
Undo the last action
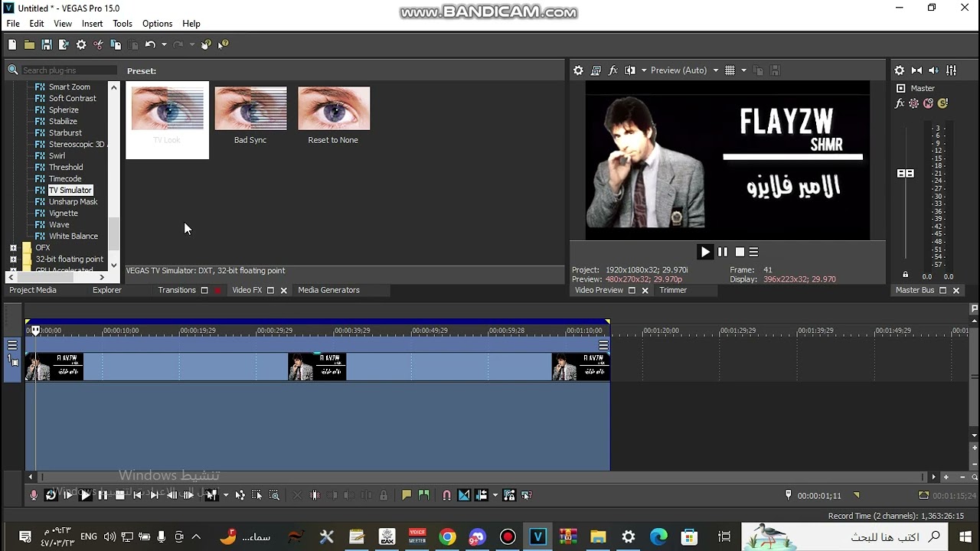coord(150,45)
